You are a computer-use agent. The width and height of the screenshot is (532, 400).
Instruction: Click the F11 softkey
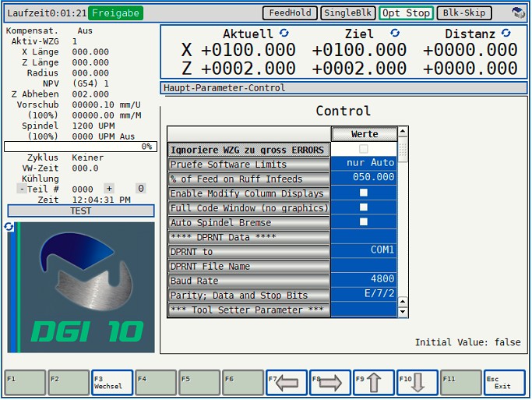pyautogui.click(x=461, y=383)
